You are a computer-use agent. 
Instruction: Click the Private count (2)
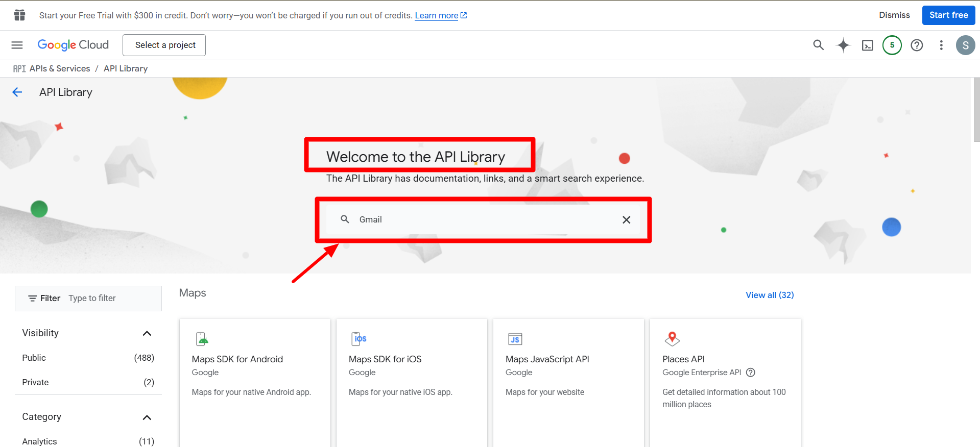pyautogui.click(x=149, y=382)
